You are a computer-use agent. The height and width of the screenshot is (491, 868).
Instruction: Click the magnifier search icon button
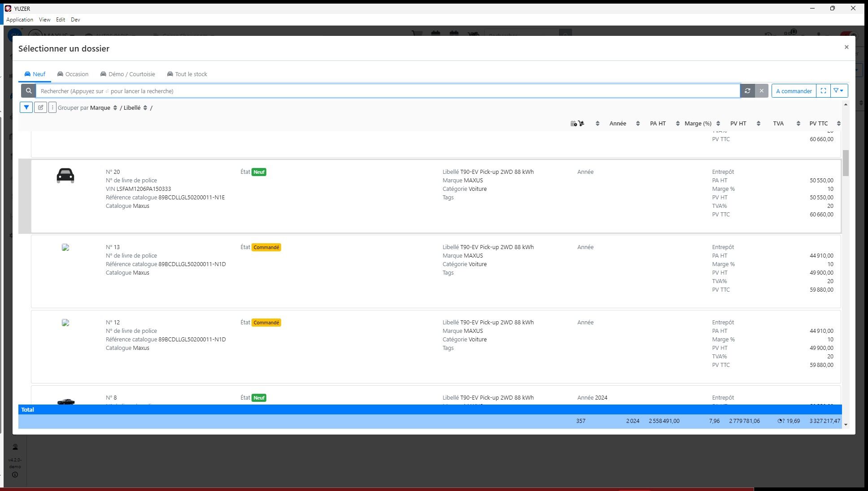pos(29,91)
